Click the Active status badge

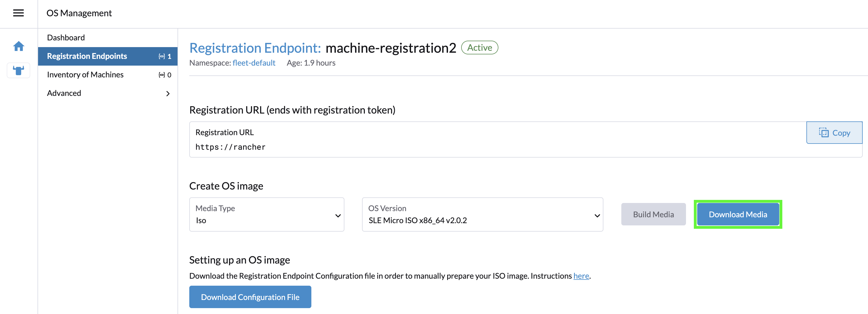[x=479, y=48]
